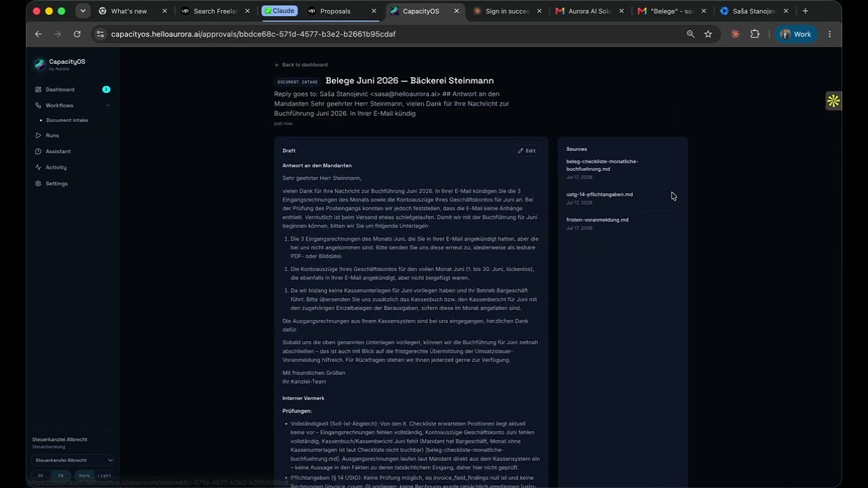The height and width of the screenshot is (488, 868).
Task: Bookmark this page with the star
Action: coord(708,34)
